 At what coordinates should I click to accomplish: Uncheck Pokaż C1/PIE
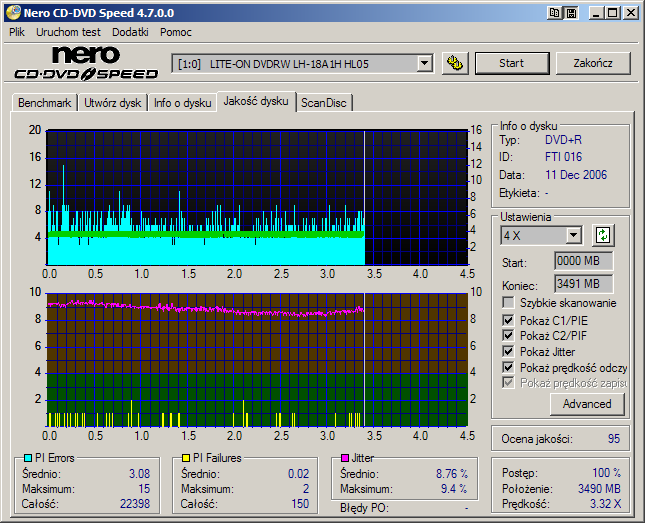tap(508, 320)
